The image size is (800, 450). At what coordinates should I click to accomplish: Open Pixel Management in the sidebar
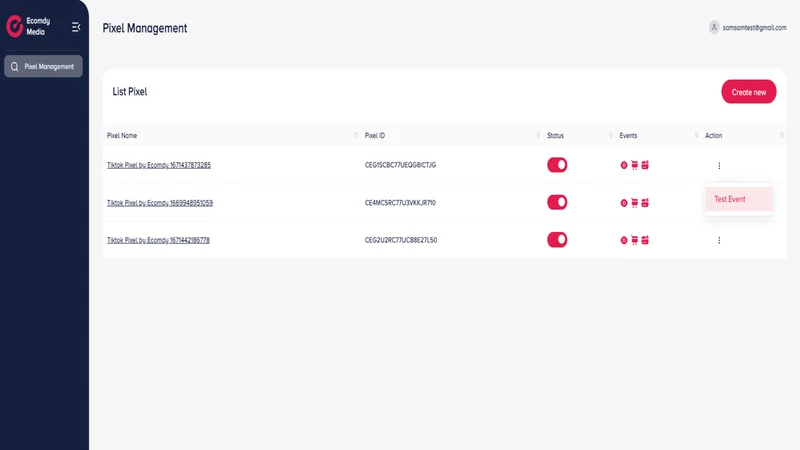[43, 66]
